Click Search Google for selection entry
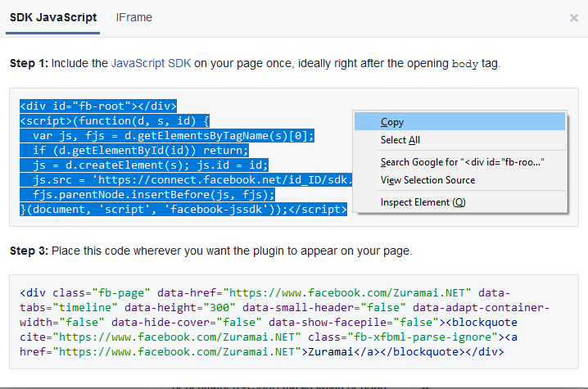 459,162
